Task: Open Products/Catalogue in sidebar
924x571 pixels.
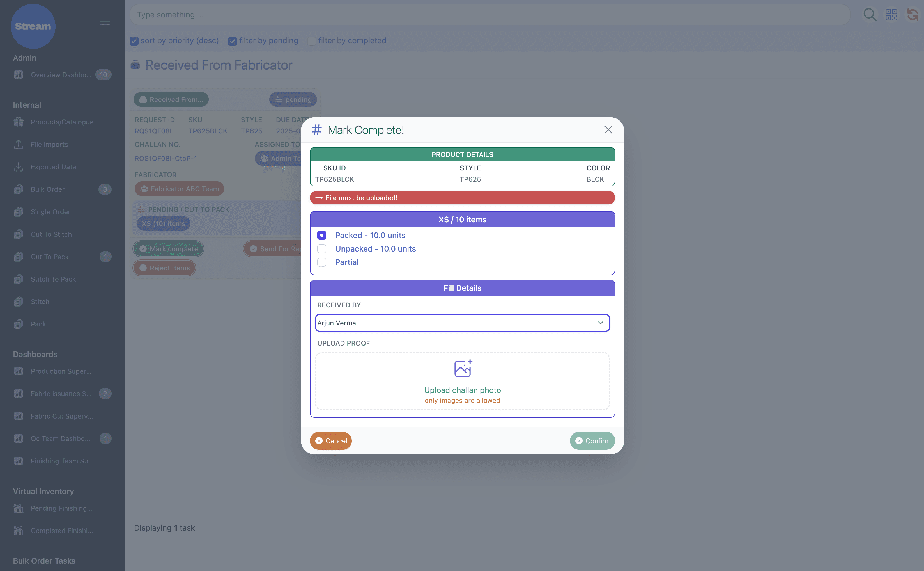Action: click(x=62, y=122)
